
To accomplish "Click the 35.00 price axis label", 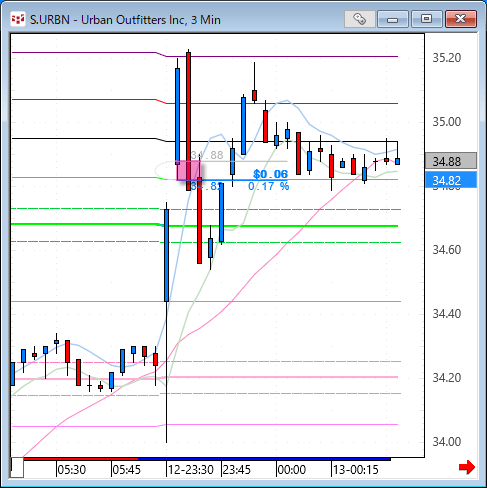I will pyautogui.click(x=447, y=122).
